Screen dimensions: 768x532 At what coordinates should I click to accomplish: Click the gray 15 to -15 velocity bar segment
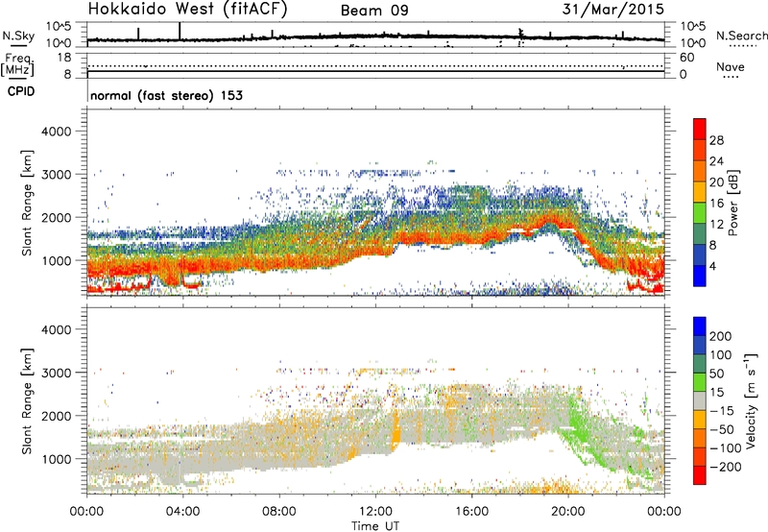coord(700,400)
